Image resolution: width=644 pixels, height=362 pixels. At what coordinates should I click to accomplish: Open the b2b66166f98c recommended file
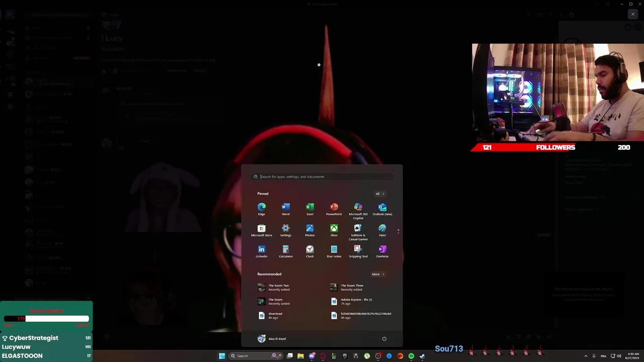[x=362, y=315]
